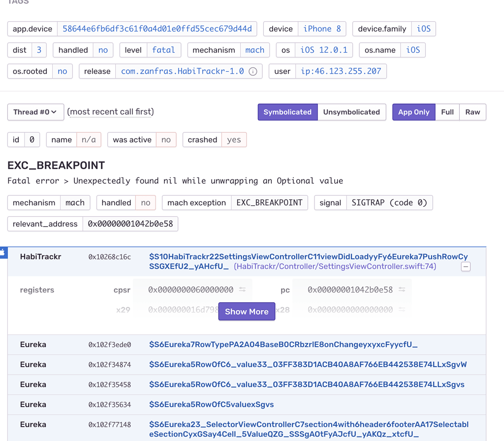Collapse the HabiTrackr frame details
Image resolution: width=504 pixels, height=441 pixels.
[465, 266]
